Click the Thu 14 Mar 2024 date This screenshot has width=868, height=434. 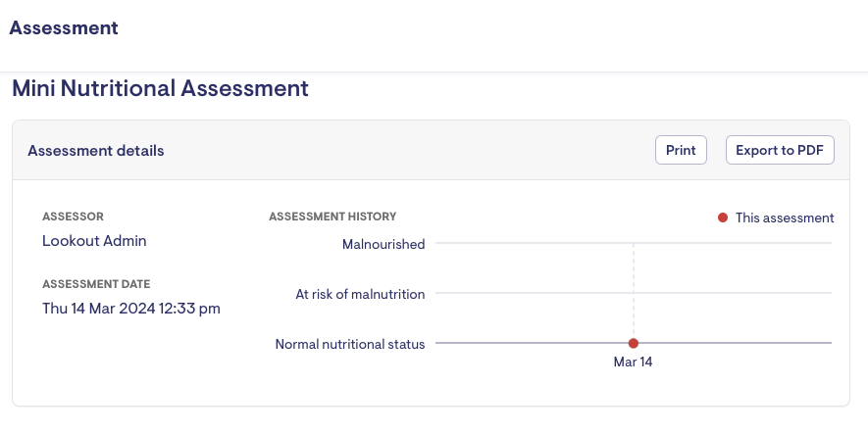[x=131, y=308]
